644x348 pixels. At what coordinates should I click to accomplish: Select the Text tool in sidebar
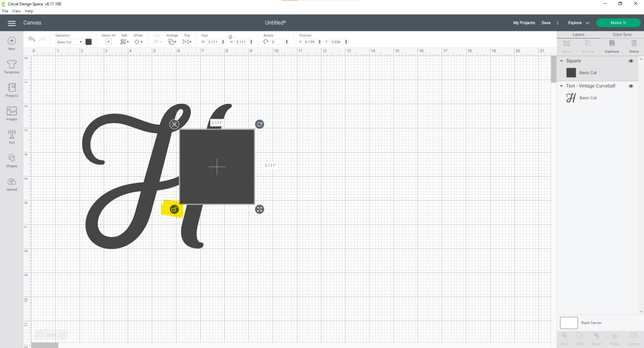point(11,136)
